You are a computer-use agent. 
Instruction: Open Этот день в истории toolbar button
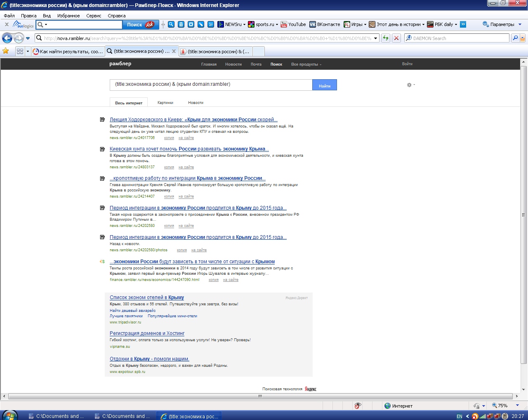(396, 24)
